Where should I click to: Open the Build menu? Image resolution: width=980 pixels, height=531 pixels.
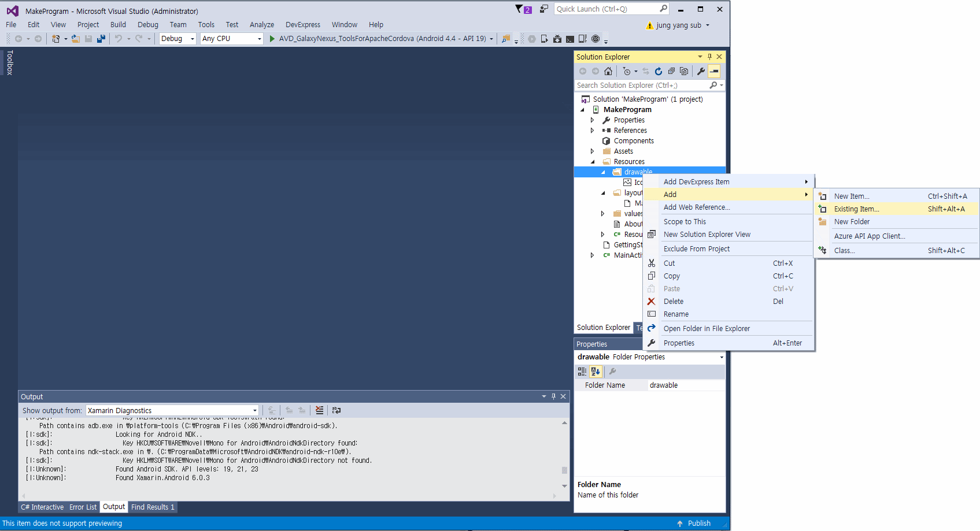118,25
